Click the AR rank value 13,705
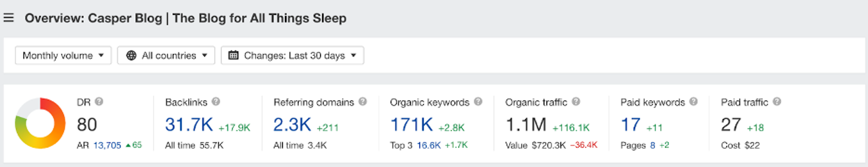This screenshot has height=167, width=868. pos(107,146)
